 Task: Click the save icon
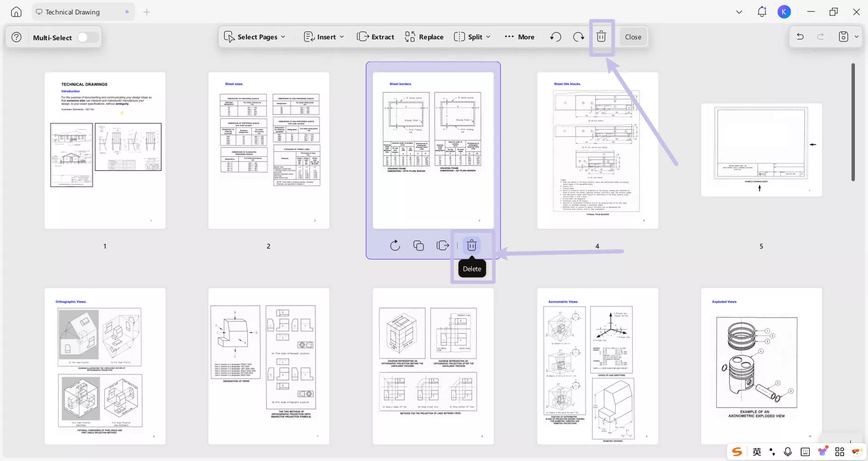844,37
